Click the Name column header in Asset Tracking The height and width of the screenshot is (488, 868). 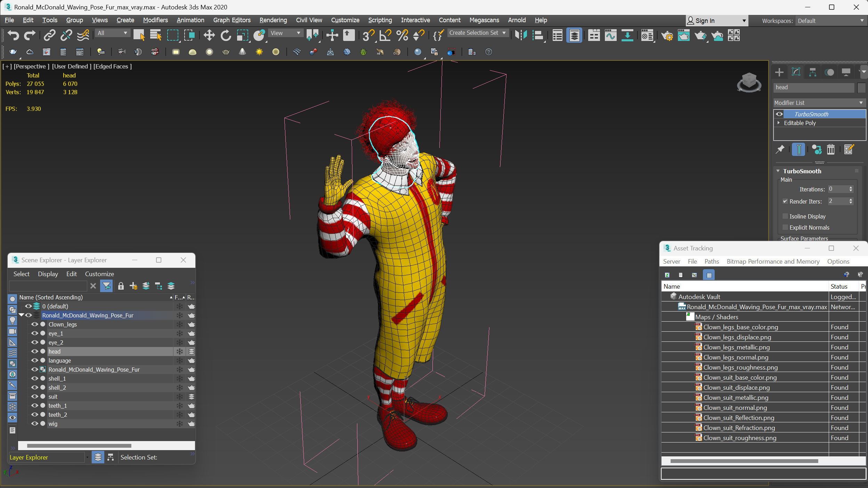point(745,286)
